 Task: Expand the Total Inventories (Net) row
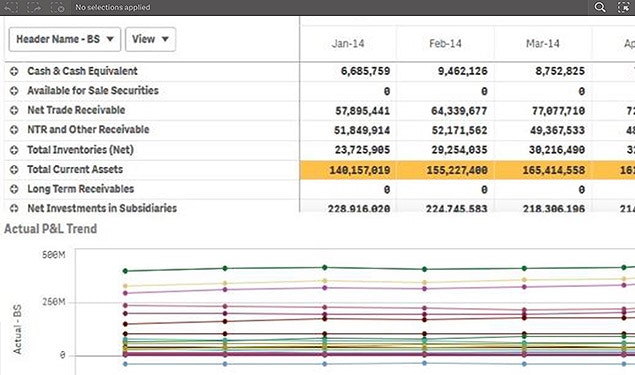[x=14, y=150]
